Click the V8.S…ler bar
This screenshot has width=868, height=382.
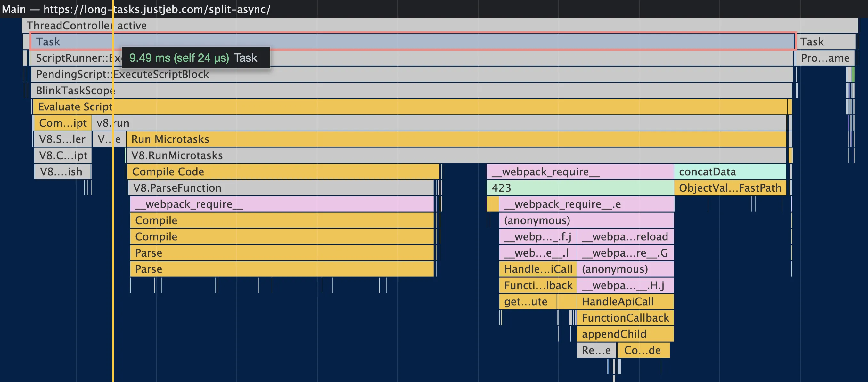click(x=63, y=139)
